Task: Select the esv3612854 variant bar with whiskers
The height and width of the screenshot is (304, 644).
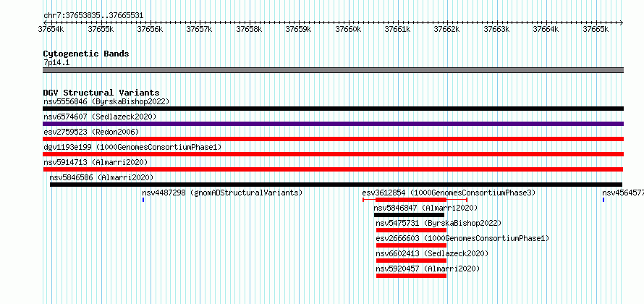Action: click(415, 200)
